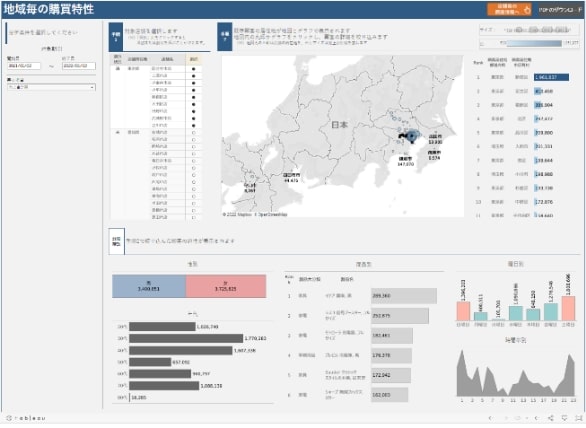The height and width of the screenshot is (428, 586).
Task: Click the undo arrow in Tableau toolbar
Action: 491,418
